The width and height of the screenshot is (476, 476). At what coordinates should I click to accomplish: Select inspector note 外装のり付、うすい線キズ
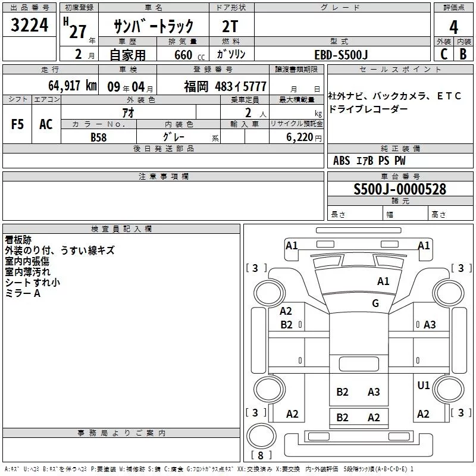pyautogui.click(x=60, y=250)
